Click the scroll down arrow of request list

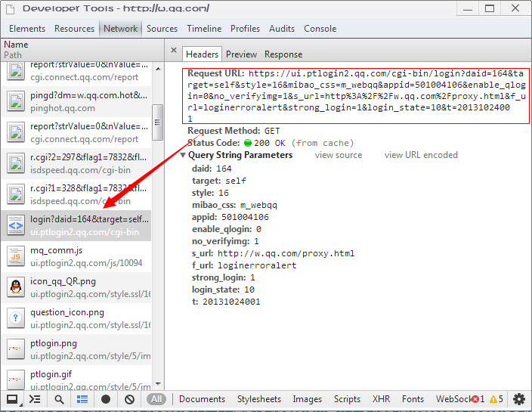click(158, 384)
